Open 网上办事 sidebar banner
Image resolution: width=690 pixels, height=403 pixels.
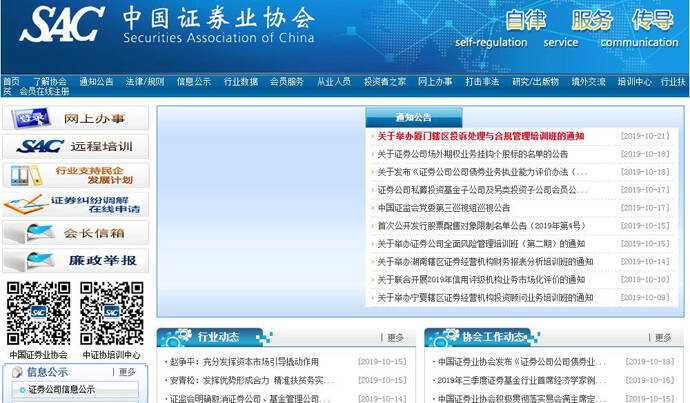(76, 118)
